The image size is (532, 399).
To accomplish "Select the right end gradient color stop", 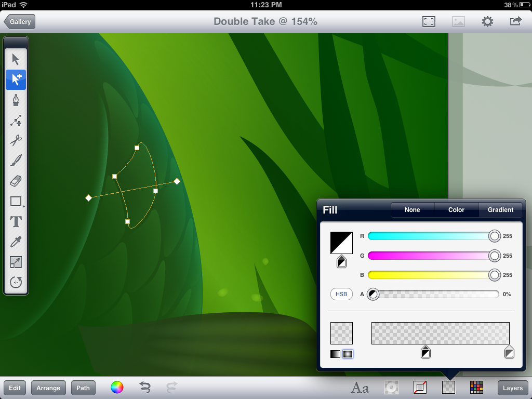I will coord(509,352).
